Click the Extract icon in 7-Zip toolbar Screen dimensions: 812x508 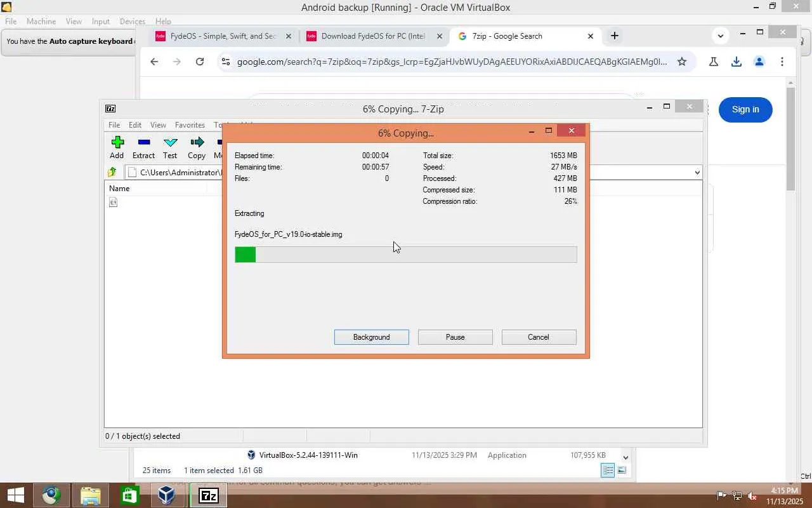(x=144, y=142)
